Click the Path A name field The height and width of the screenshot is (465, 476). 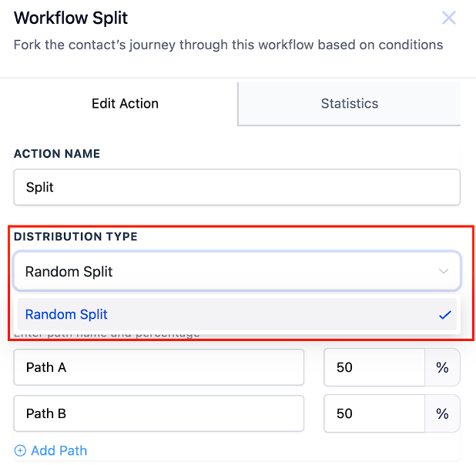point(159,367)
